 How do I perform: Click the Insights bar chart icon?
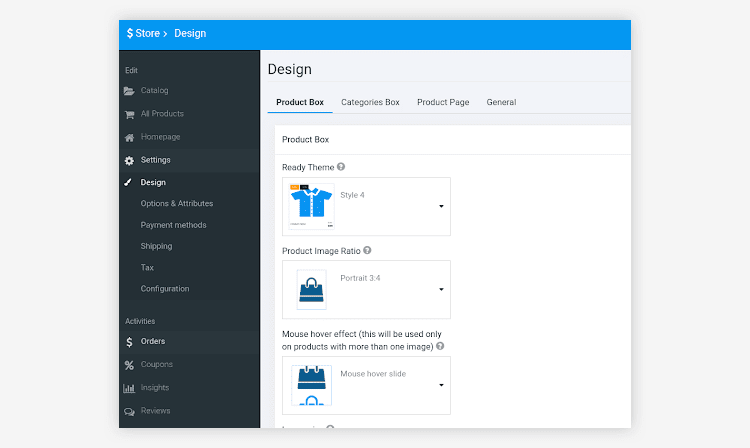pos(129,388)
